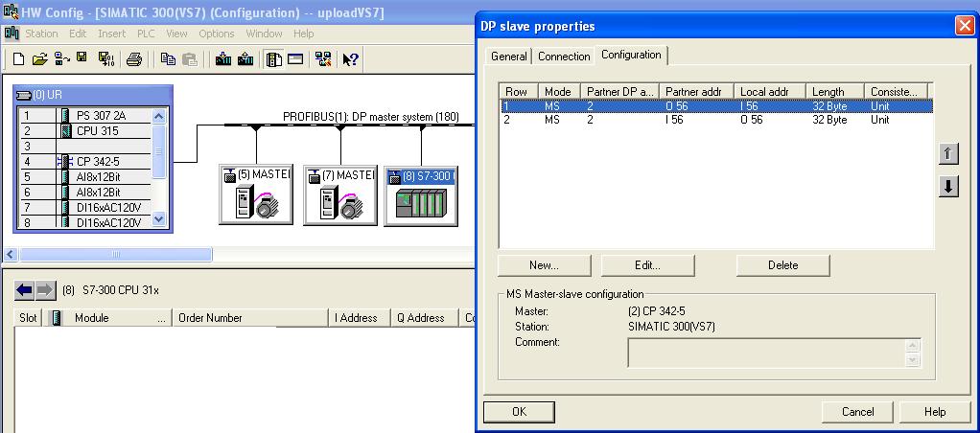Click the Open folder toolbar icon
Viewport: 980px width, 433px height.
click(x=40, y=59)
